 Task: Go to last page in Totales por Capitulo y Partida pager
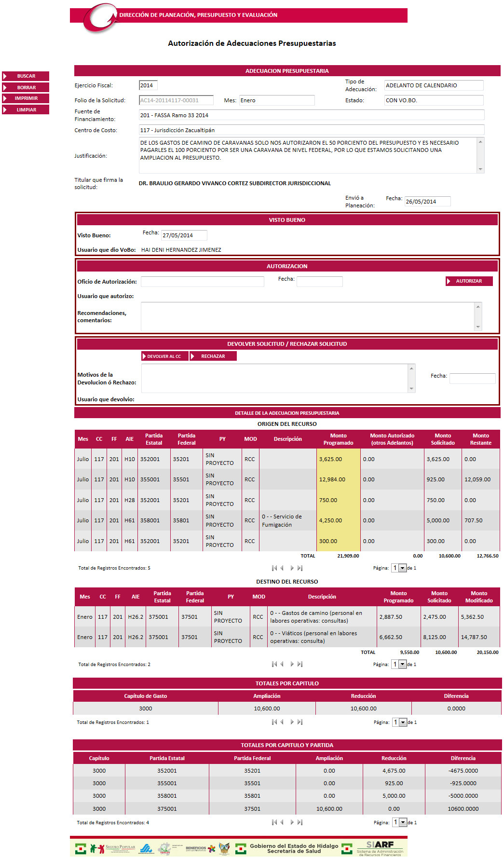click(300, 822)
